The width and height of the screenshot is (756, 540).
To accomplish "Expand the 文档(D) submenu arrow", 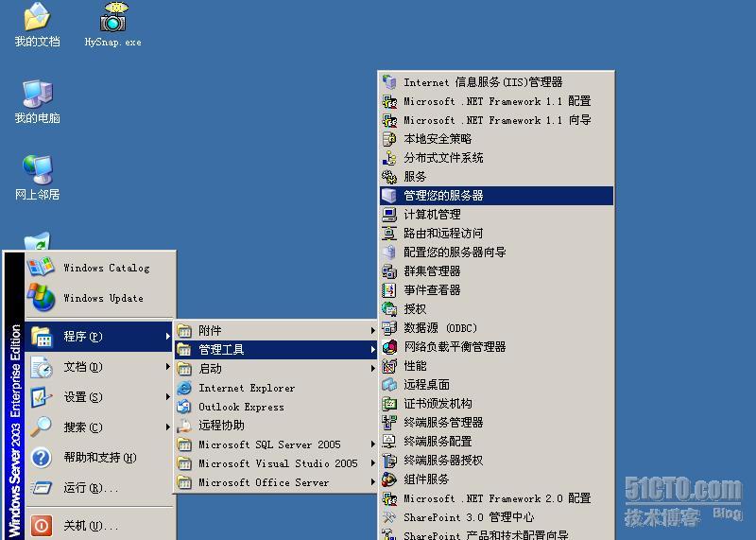I will pos(167,367).
